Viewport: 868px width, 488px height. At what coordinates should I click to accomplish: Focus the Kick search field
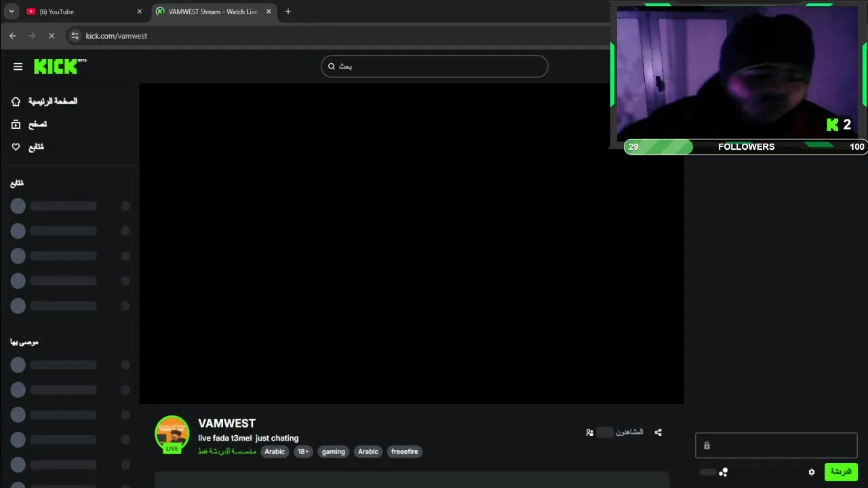coord(434,66)
